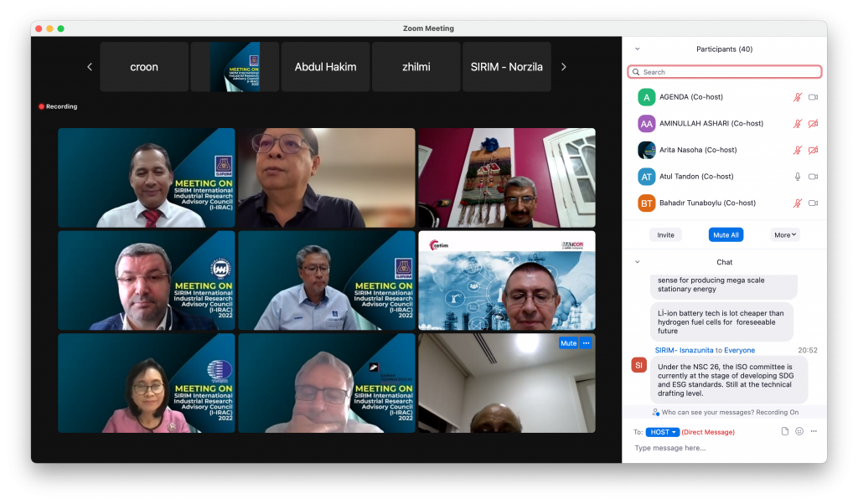
Task: Click the Type message here field
Action: pos(725,448)
